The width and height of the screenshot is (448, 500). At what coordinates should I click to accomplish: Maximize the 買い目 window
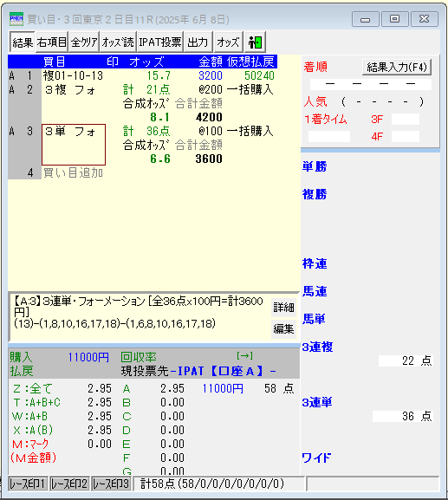395,19
